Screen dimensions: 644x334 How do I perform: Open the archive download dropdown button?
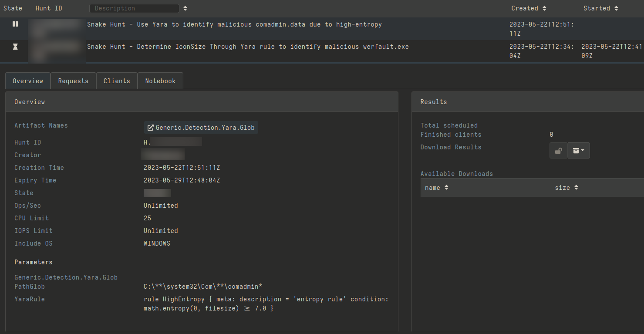579,151
